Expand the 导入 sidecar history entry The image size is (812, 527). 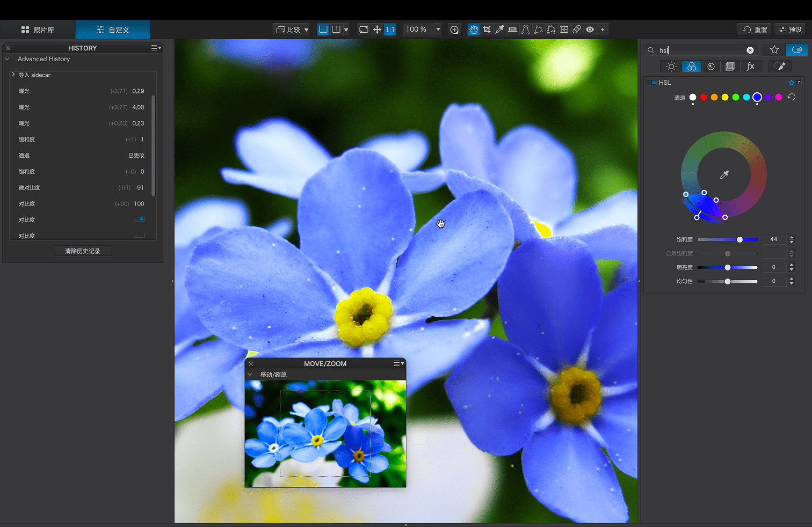13,75
